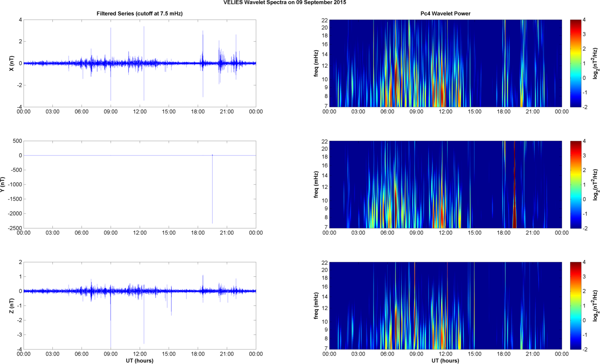This screenshot has height=364, width=600.
Task: Click the middle Y-component wavelet colorbar
Action: (x=576, y=184)
